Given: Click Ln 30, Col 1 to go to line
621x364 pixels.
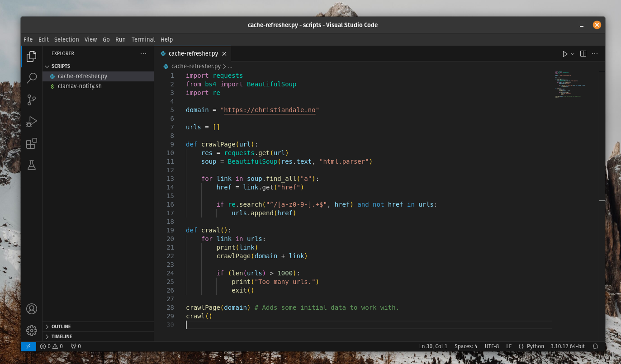Looking at the screenshot, I should coord(433,346).
